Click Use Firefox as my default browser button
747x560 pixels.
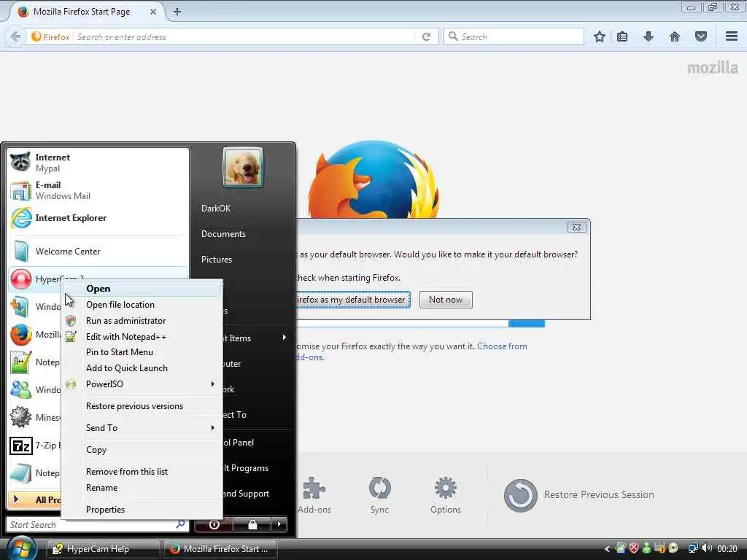click(x=352, y=300)
